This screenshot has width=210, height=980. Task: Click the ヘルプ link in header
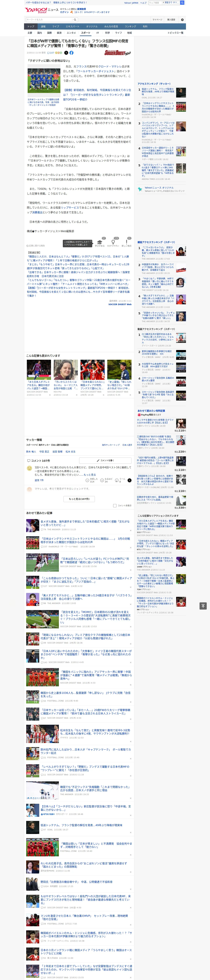143,3
